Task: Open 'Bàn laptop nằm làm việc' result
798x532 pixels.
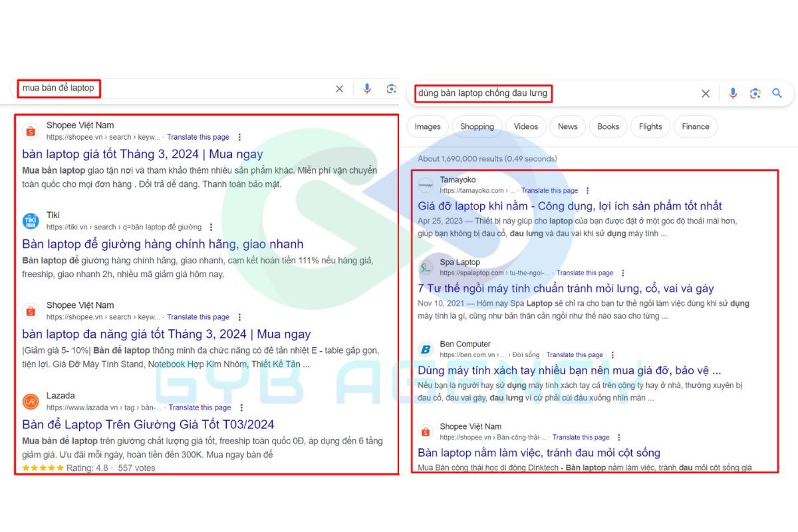Action: [539, 453]
